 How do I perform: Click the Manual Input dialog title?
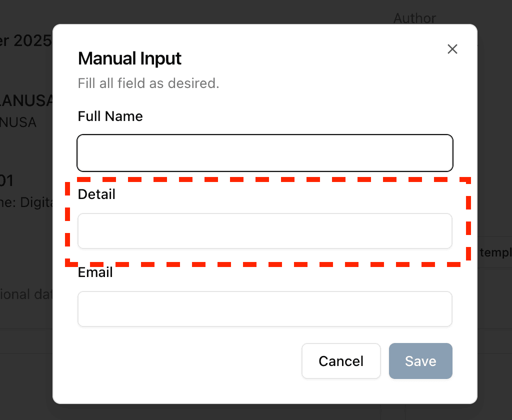pyautogui.click(x=129, y=58)
